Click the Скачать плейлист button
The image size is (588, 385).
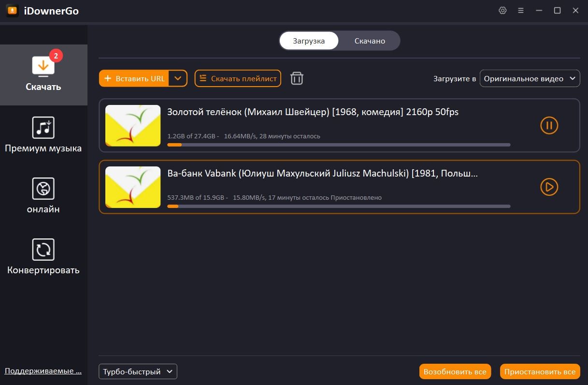238,78
